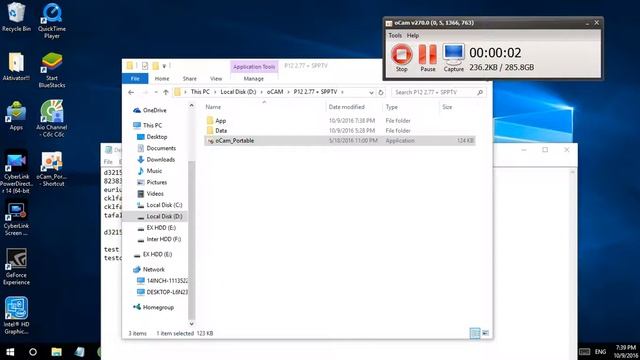
Task: Open the oCam Help menu
Action: pos(413,36)
